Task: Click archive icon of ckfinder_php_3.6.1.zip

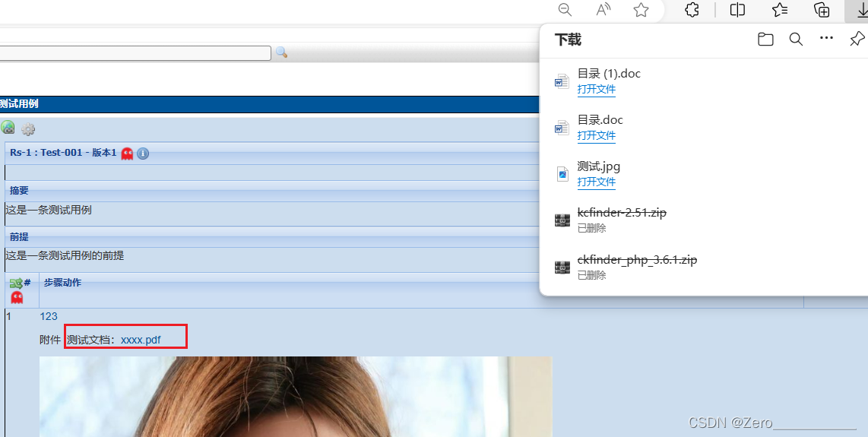Action: click(562, 268)
